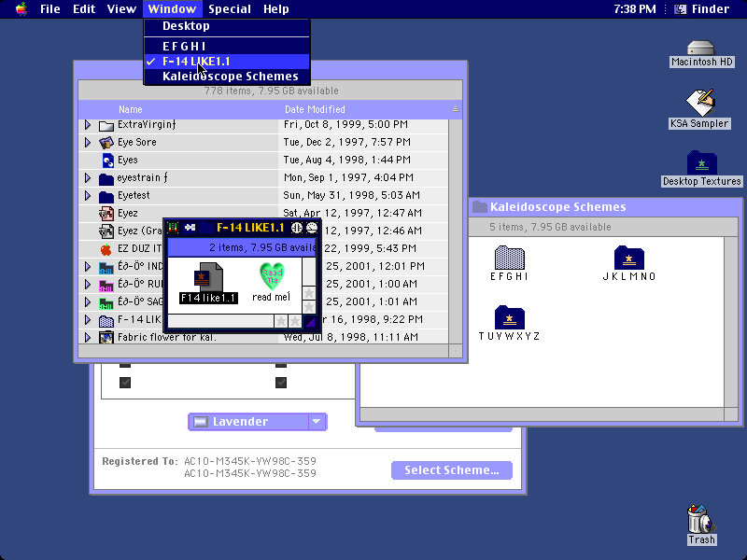Click the arrows icon in F-14 LIKE1.1 title bar

point(190,228)
